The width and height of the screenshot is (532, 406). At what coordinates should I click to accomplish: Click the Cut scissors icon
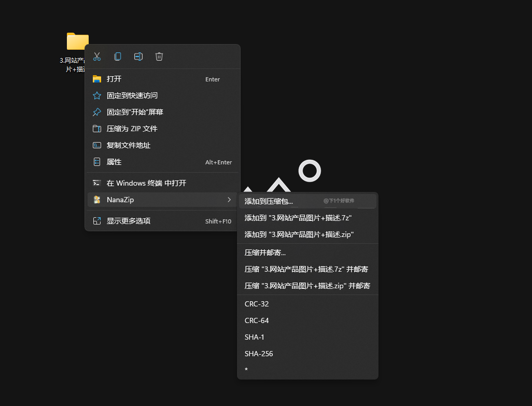tap(97, 57)
